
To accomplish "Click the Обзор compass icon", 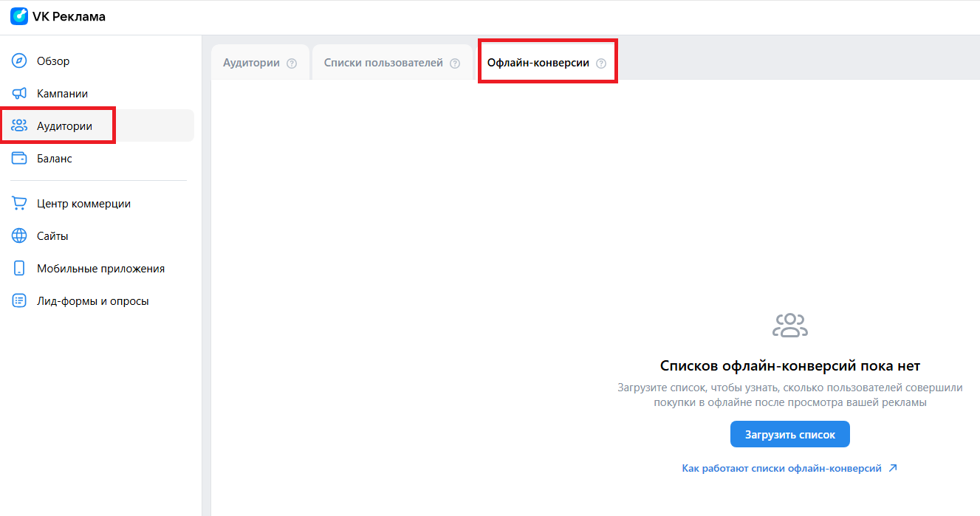I will click(19, 61).
